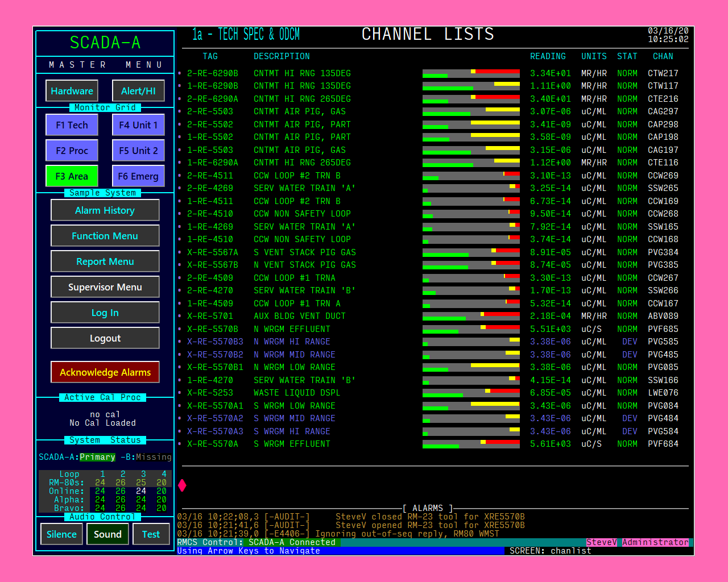Click the SteveV user label
Screen dimensions: 728x582
602,542
